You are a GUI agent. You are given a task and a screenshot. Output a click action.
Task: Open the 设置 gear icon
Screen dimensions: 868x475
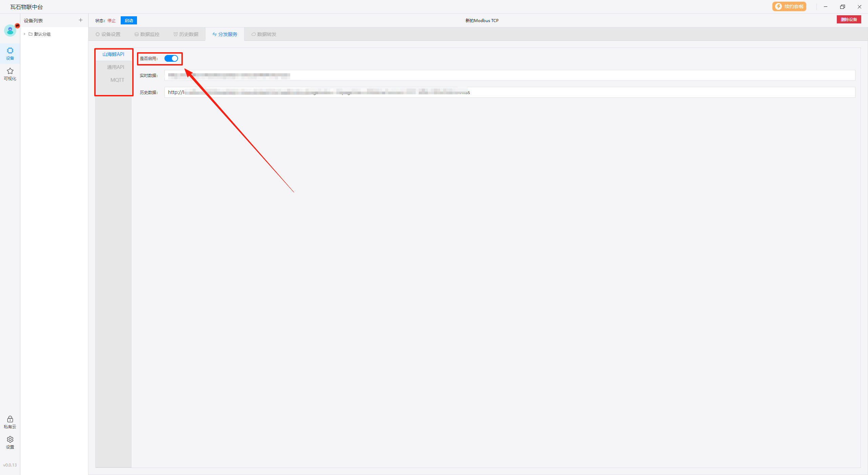(x=10, y=442)
